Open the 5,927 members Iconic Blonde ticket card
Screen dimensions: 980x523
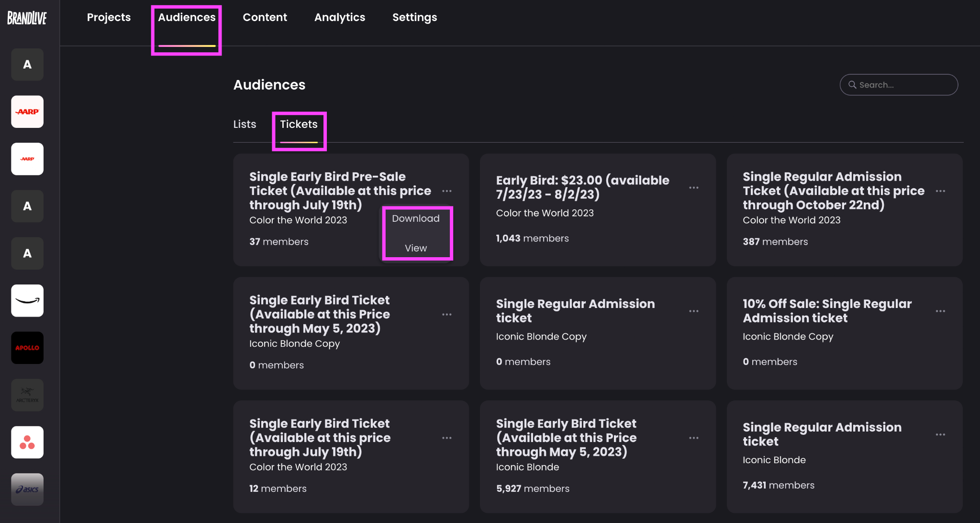(598, 456)
